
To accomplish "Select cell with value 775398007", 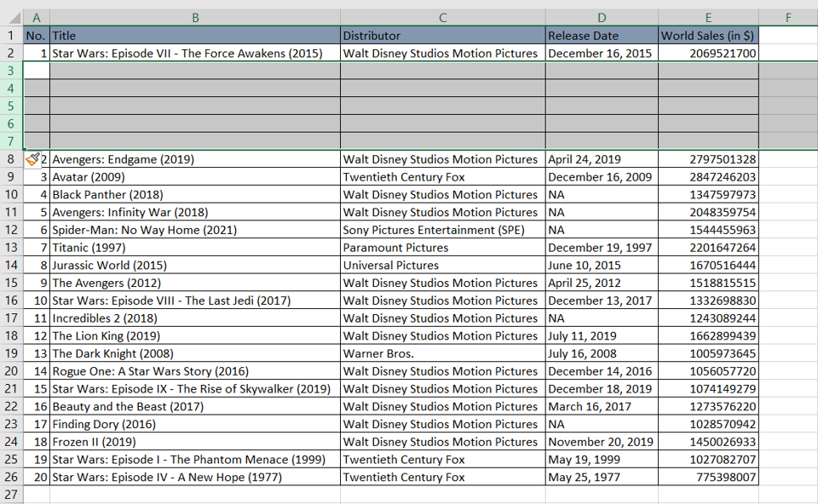I will tap(708, 477).
